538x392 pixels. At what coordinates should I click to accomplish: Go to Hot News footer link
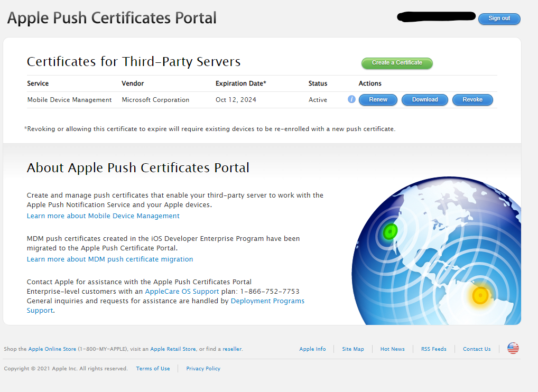click(392, 349)
